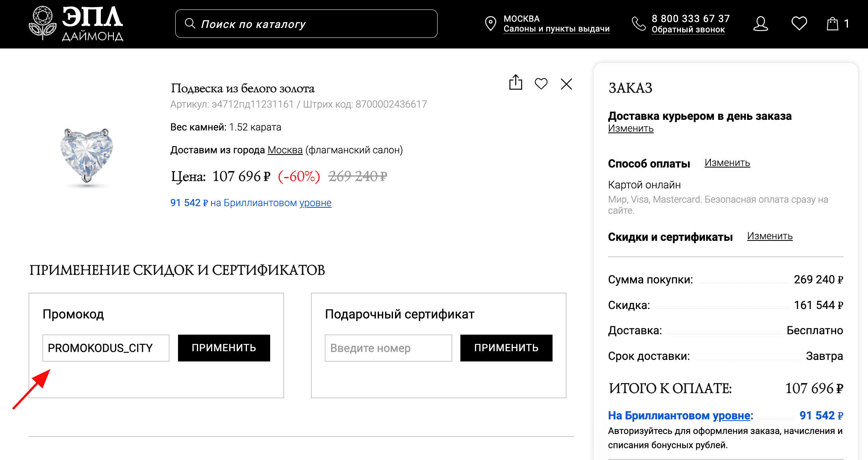Click Изменить under courier delivery
The width and height of the screenshot is (868, 460).
pos(631,129)
